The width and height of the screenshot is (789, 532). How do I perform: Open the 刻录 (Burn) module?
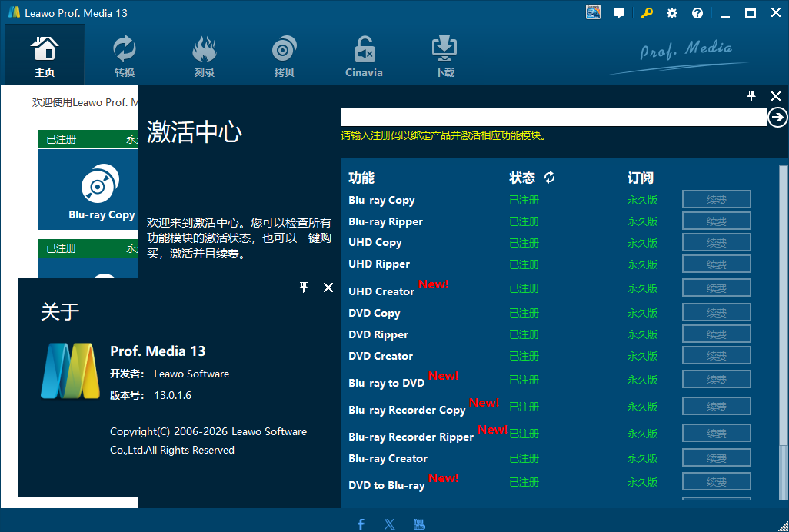coord(205,56)
